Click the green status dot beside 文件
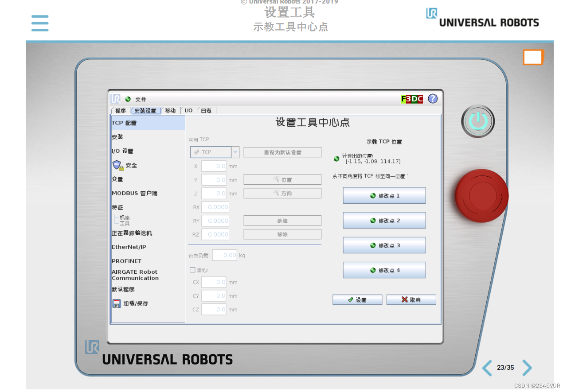 tap(128, 99)
